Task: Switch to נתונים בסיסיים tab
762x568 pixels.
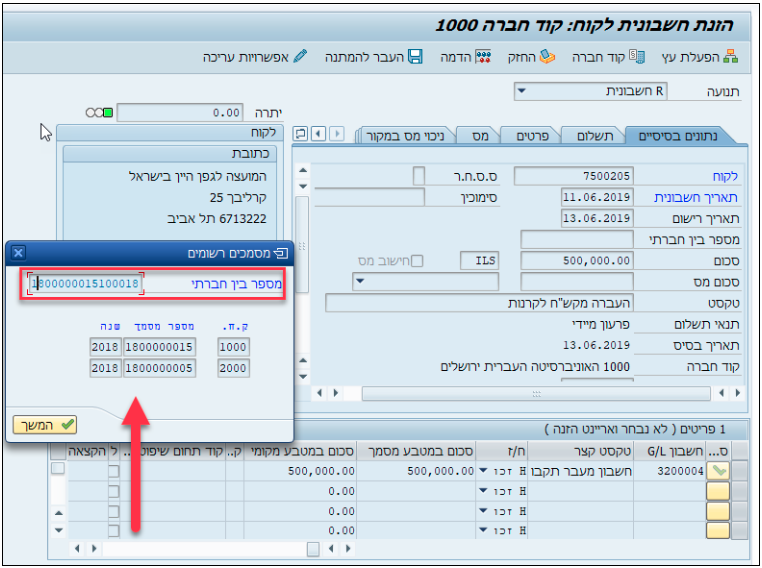Action: (x=678, y=136)
